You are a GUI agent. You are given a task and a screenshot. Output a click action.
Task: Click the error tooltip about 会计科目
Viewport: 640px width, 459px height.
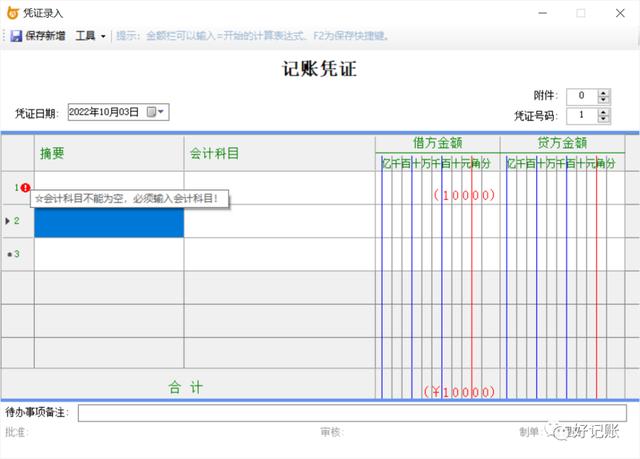tap(129, 199)
